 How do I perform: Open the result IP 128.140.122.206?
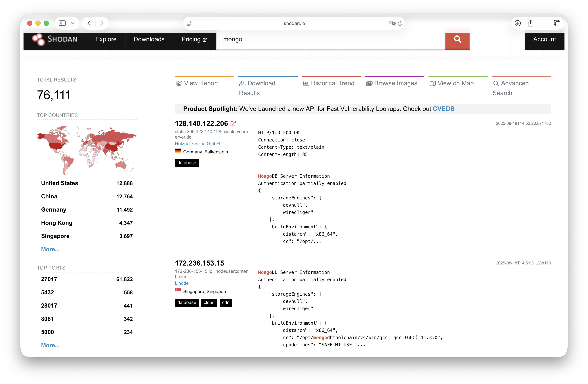[201, 123]
